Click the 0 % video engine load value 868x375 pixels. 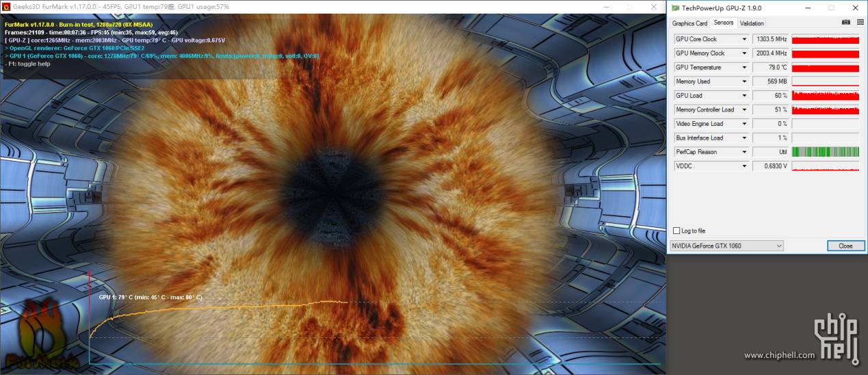pos(771,124)
